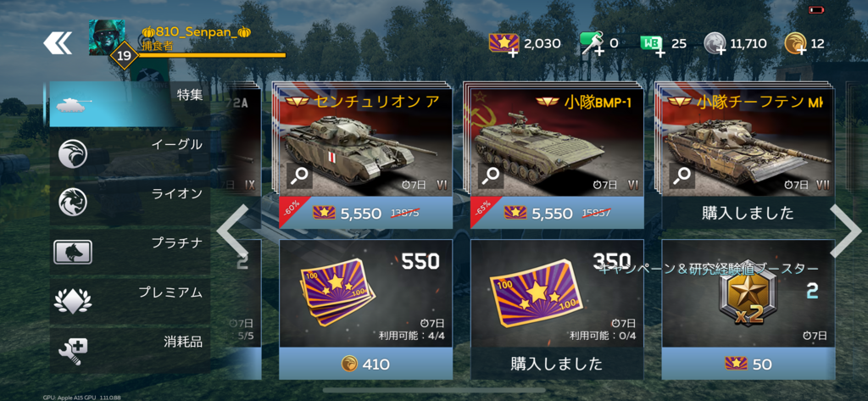Add more WB boosters
The width and height of the screenshot is (868, 401).
pos(652,45)
